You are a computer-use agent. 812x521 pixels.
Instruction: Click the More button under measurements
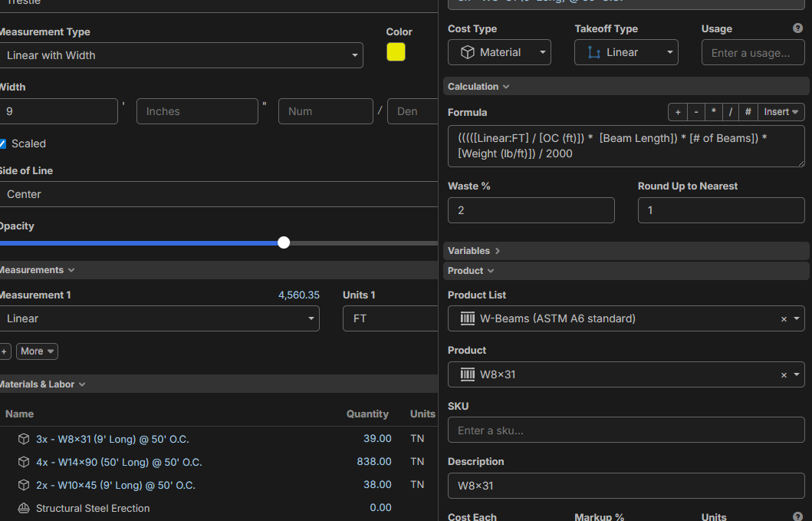pyautogui.click(x=37, y=351)
